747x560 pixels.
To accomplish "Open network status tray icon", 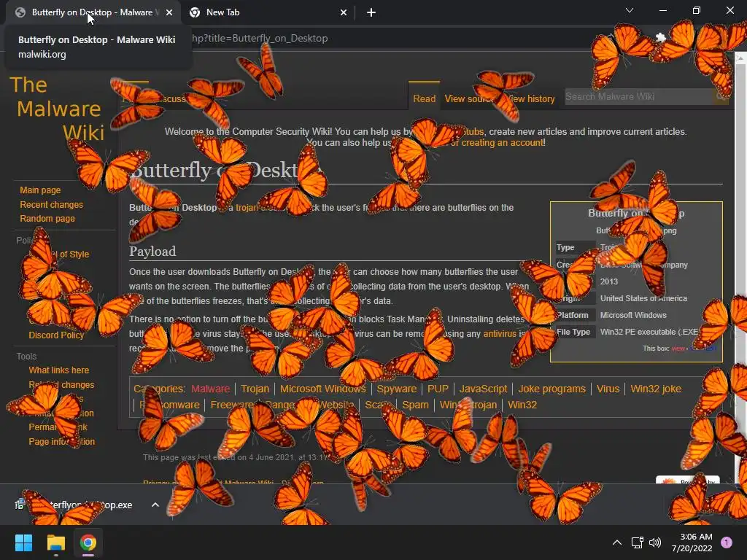I will [x=637, y=542].
